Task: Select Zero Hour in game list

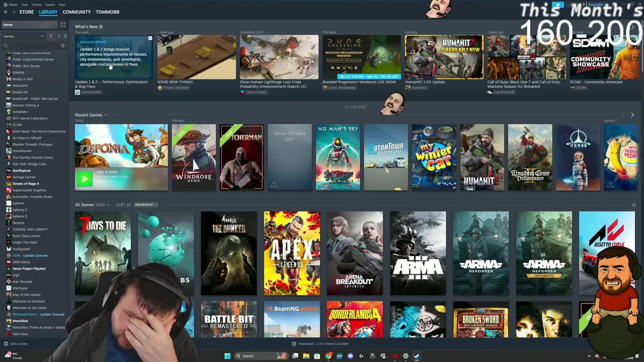Action: click(x=20, y=334)
